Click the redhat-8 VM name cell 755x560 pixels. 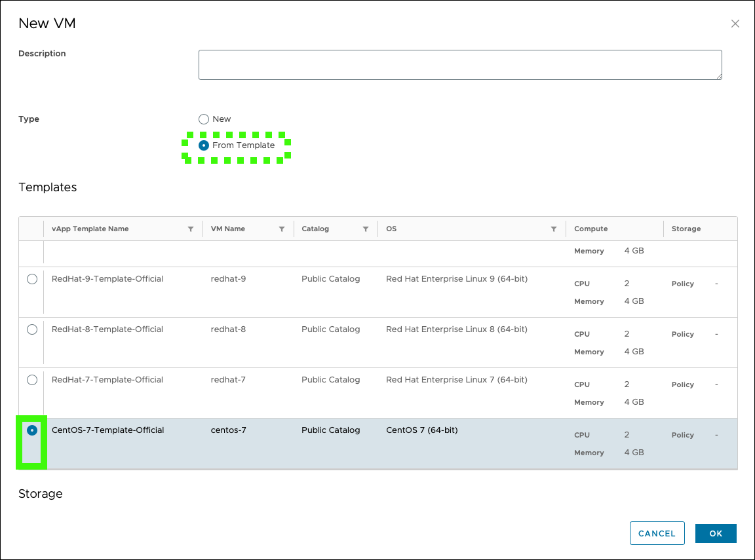228,329
